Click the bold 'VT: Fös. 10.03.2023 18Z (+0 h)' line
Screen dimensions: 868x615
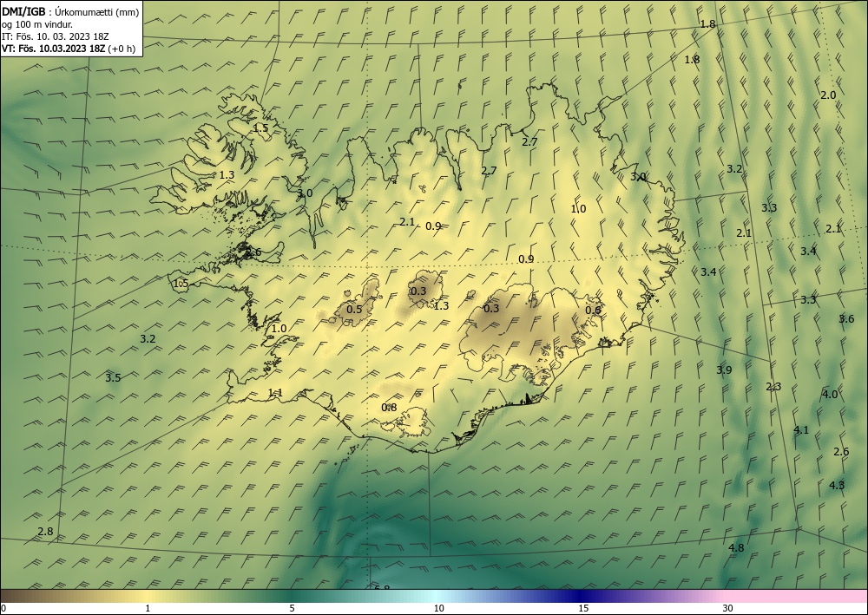coord(69,49)
